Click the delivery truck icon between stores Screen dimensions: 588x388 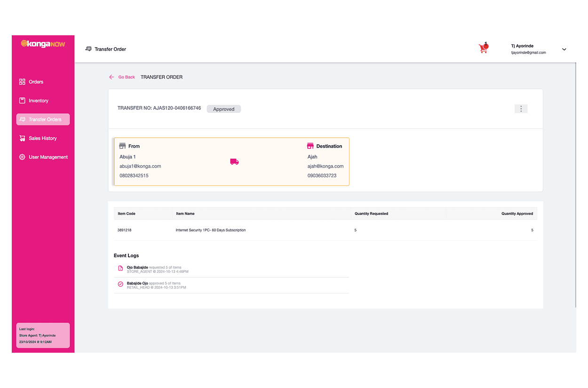point(234,162)
